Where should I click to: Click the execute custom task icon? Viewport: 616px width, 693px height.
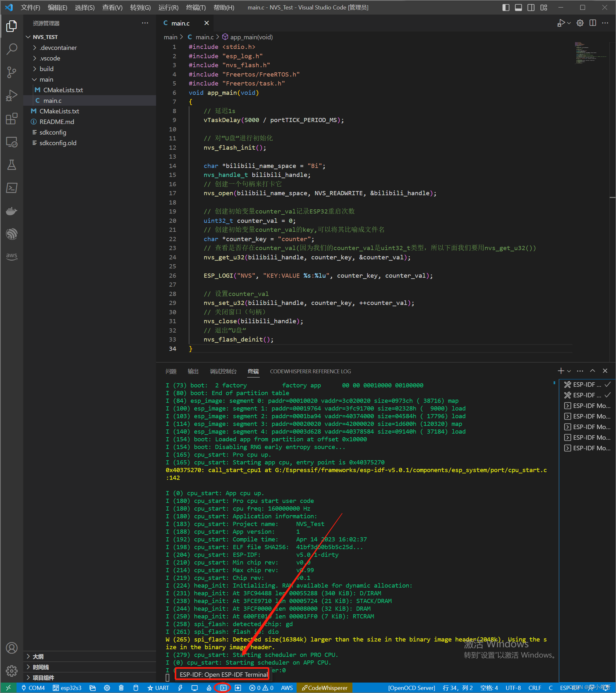(238, 688)
